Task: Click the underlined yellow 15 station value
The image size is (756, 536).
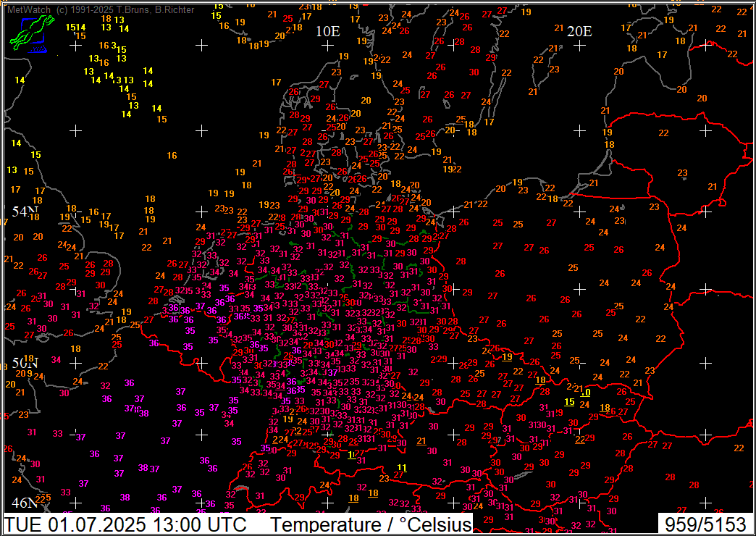Action: click(569, 402)
